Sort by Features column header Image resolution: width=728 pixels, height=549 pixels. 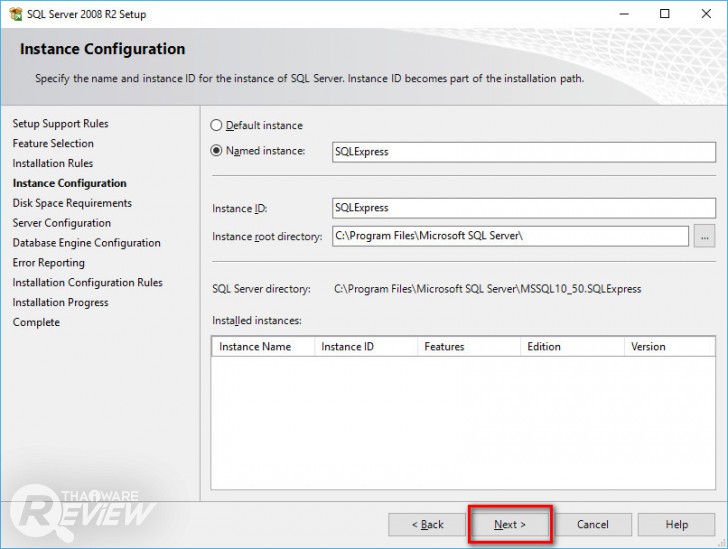click(469, 346)
